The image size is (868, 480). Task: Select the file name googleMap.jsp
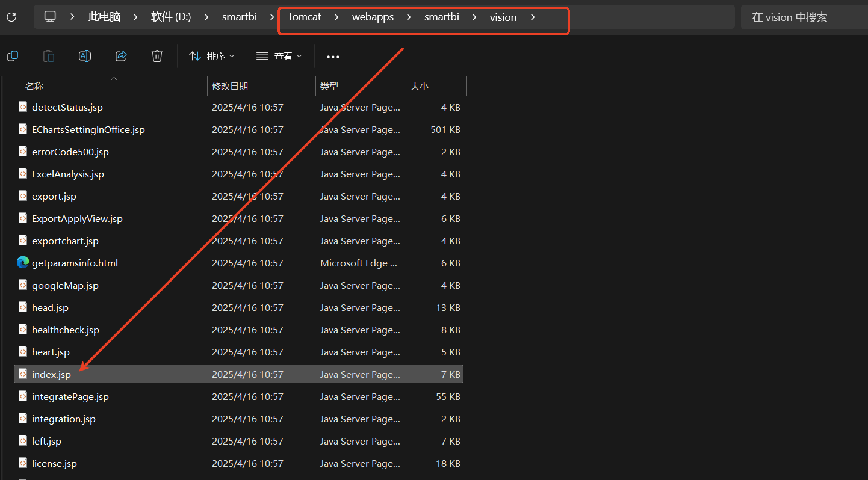pyautogui.click(x=65, y=285)
